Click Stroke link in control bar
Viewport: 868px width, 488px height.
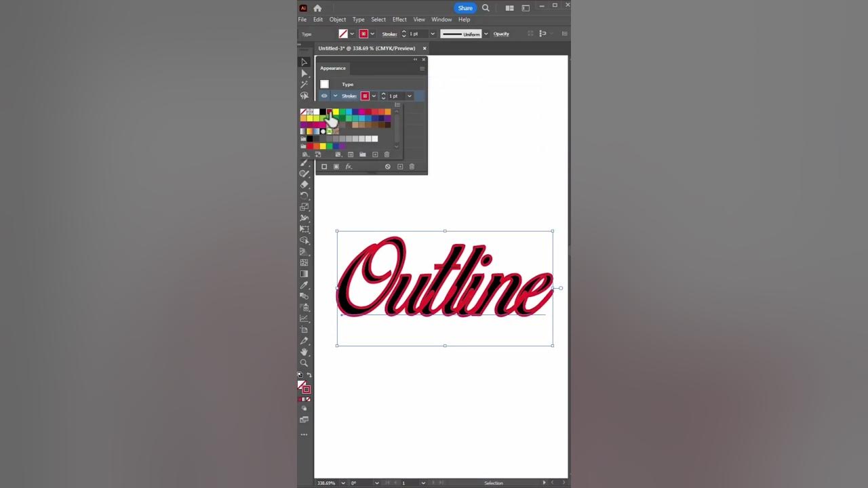pos(389,34)
